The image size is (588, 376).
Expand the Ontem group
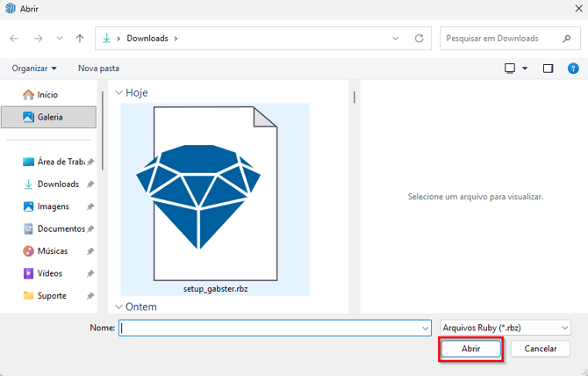119,307
